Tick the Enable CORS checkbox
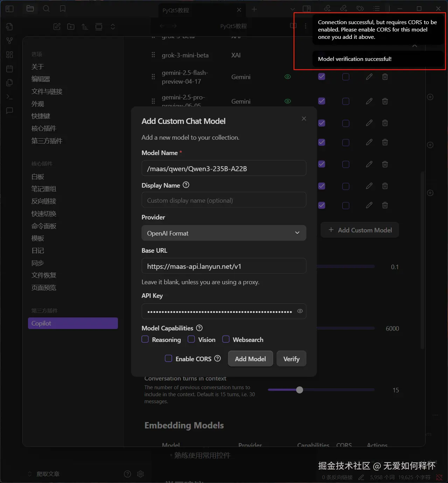 pos(168,358)
